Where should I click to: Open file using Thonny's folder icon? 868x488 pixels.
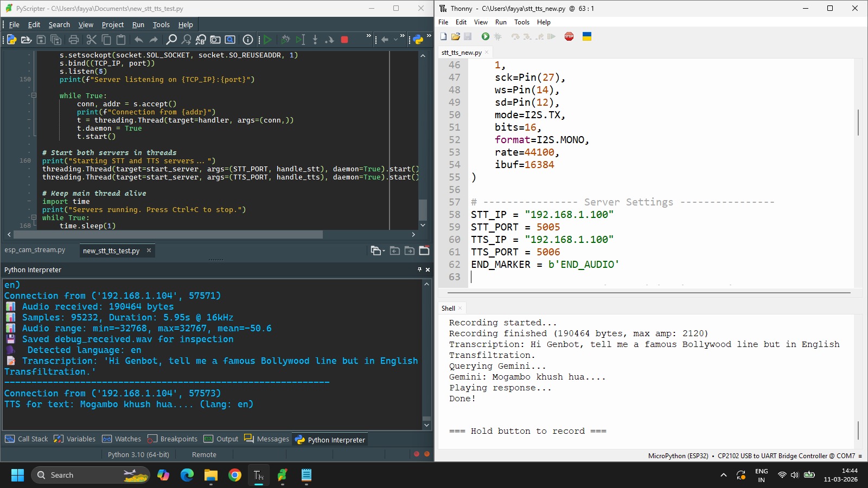pos(456,36)
